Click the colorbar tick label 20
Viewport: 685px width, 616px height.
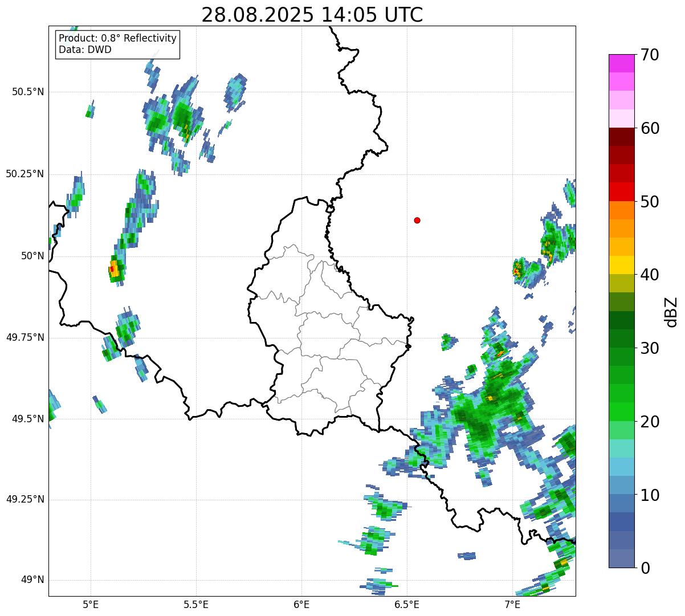click(x=650, y=422)
